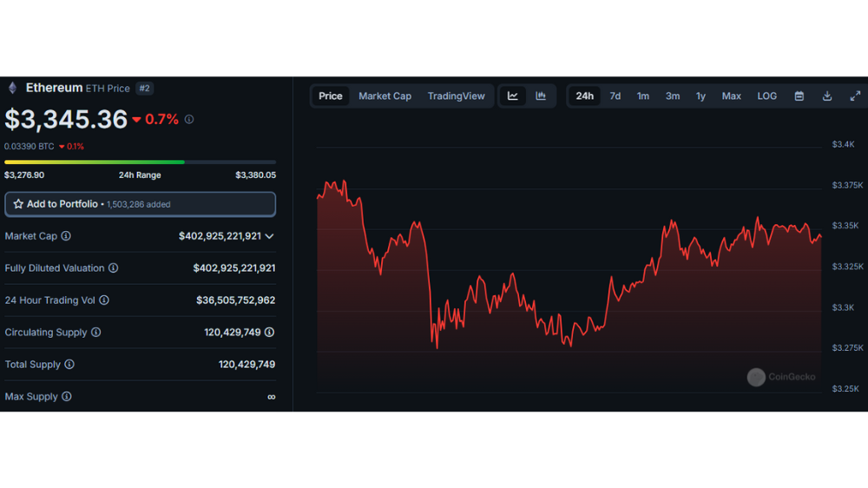Toggle LOG scale on chart
The image size is (868, 488).
[x=766, y=96]
